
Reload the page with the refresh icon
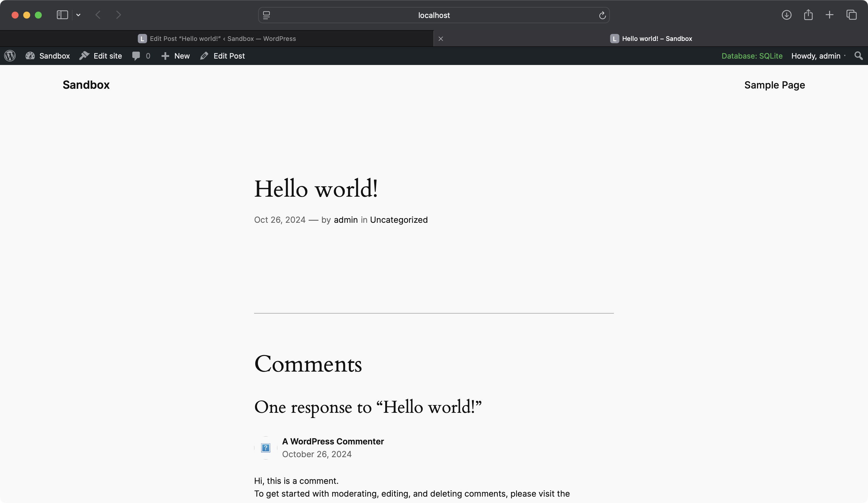tap(602, 15)
